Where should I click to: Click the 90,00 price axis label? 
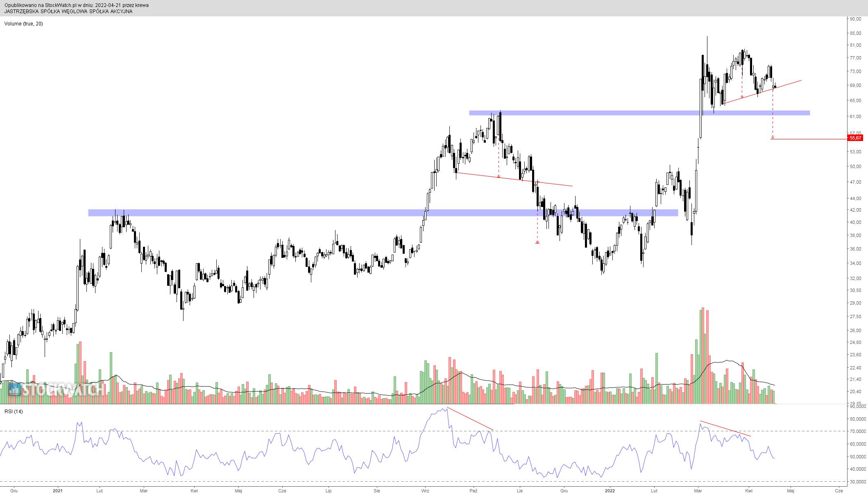click(855, 19)
